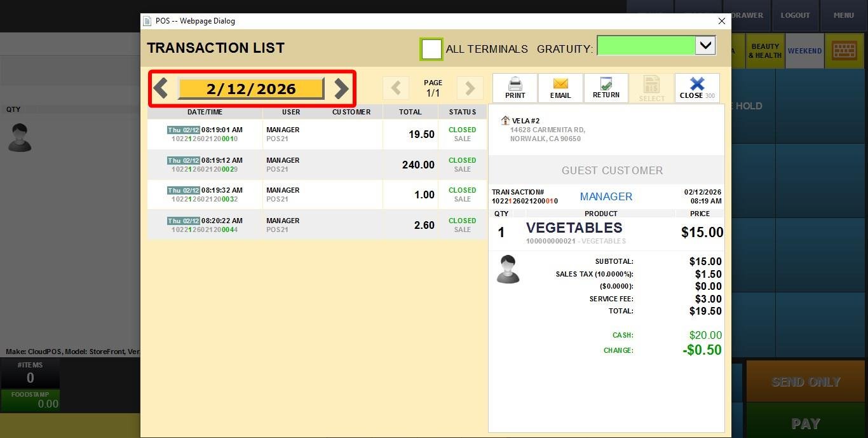Click the on-screen keyboard icon
This screenshot has height=438, width=868.
(844, 51)
